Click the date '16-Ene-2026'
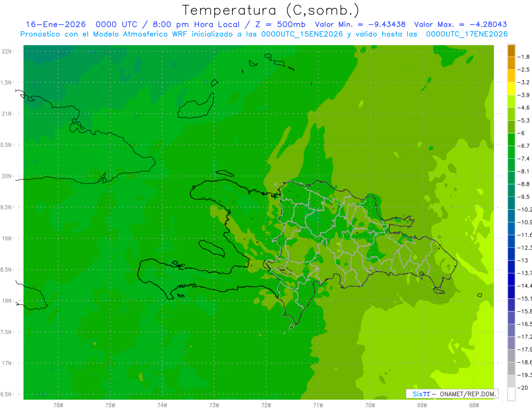The height and width of the screenshot is (411, 532). pyautogui.click(x=55, y=24)
